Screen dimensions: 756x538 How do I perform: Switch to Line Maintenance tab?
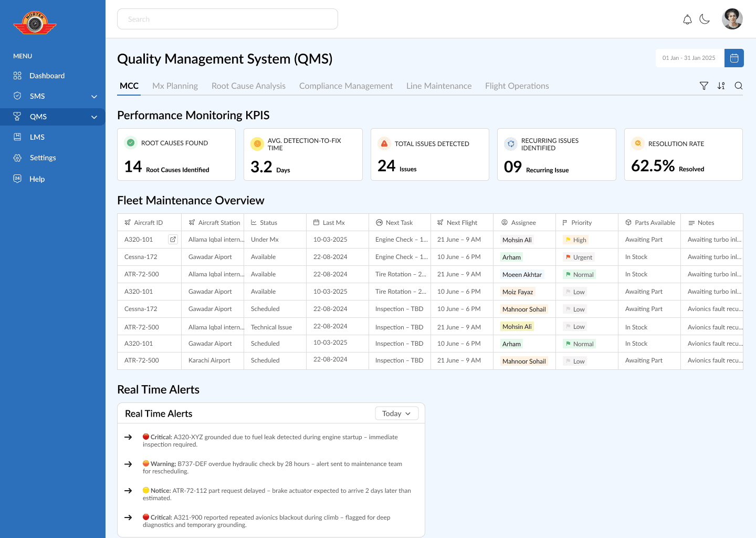(x=439, y=86)
